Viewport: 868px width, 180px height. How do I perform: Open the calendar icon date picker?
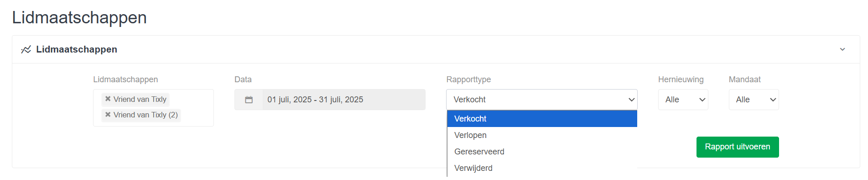click(249, 100)
